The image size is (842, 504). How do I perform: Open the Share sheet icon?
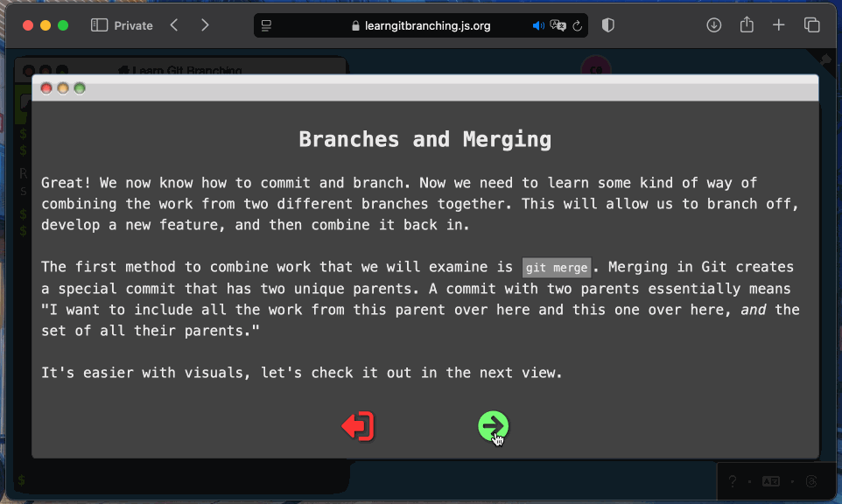(x=746, y=25)
